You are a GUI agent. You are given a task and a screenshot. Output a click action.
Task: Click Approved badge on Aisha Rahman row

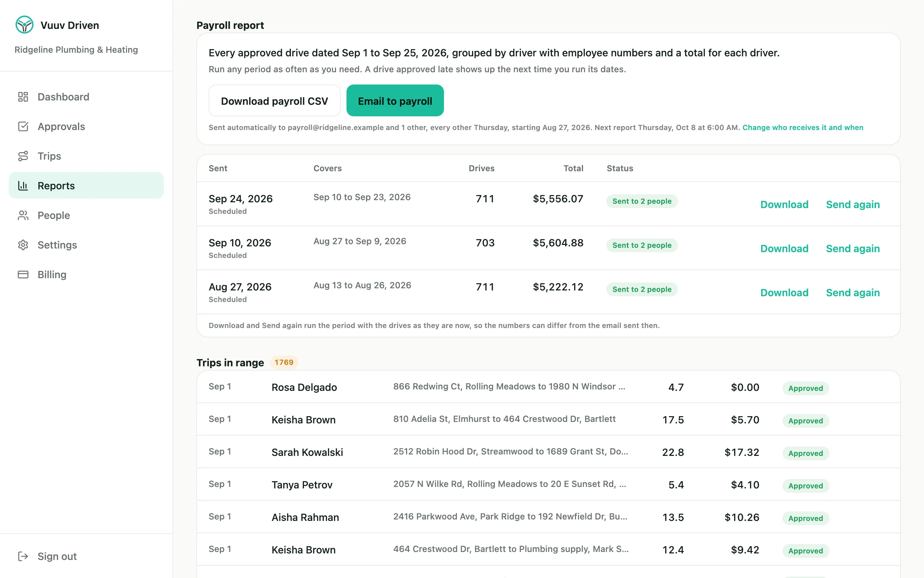click(805, 518)
